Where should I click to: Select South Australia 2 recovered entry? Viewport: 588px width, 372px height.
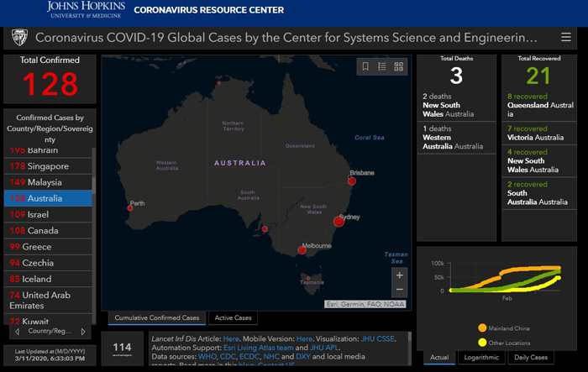click(539, 193)
